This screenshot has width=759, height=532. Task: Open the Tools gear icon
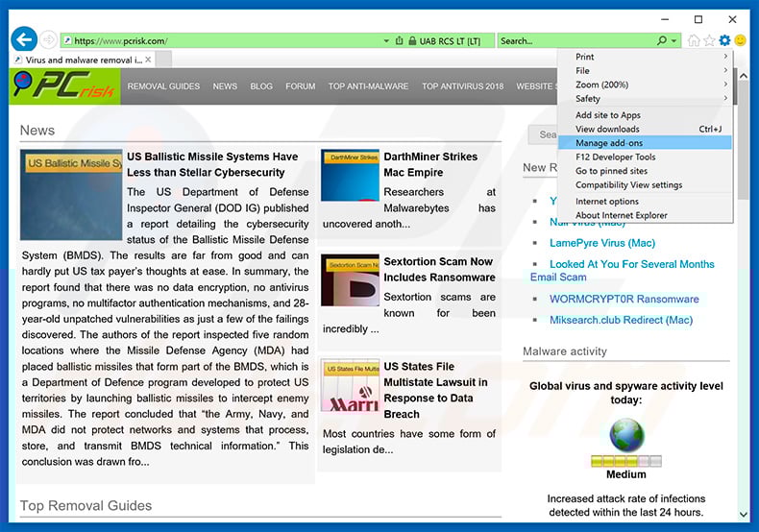[724, 40]
